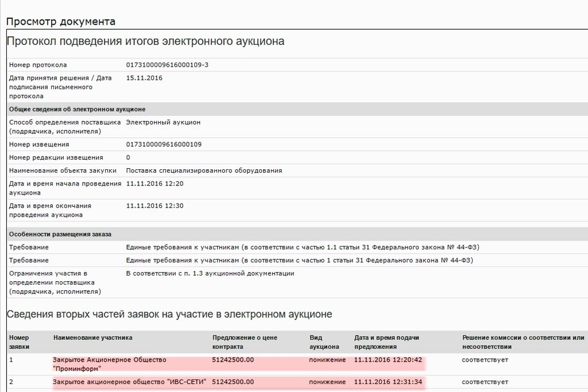
Task: Select requirement text mentioning 'частью 1.1 статьи 31'
Action: [303, 247]
